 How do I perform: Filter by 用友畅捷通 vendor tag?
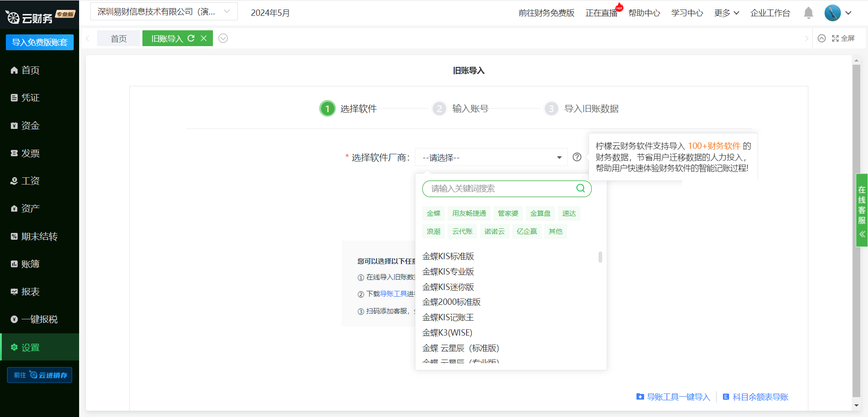pyautogui.click(x=469, y=213)
